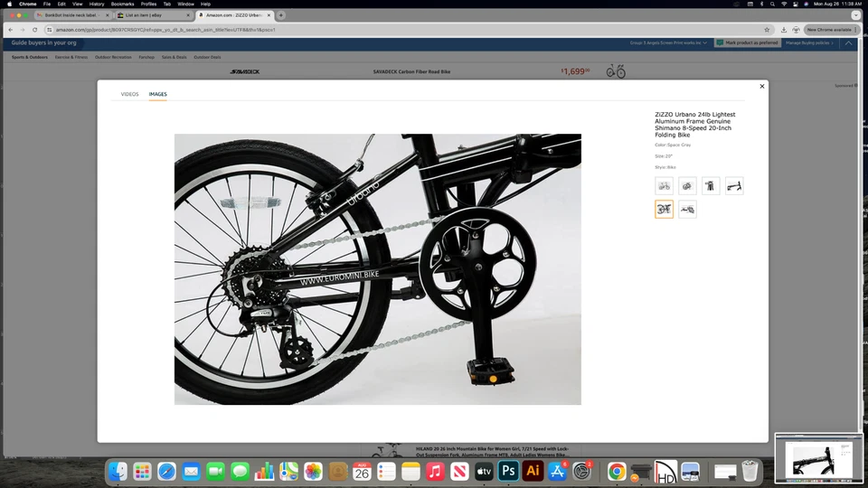
Task: Close the image viewer with the X
Action: click(x=761, y=87)
